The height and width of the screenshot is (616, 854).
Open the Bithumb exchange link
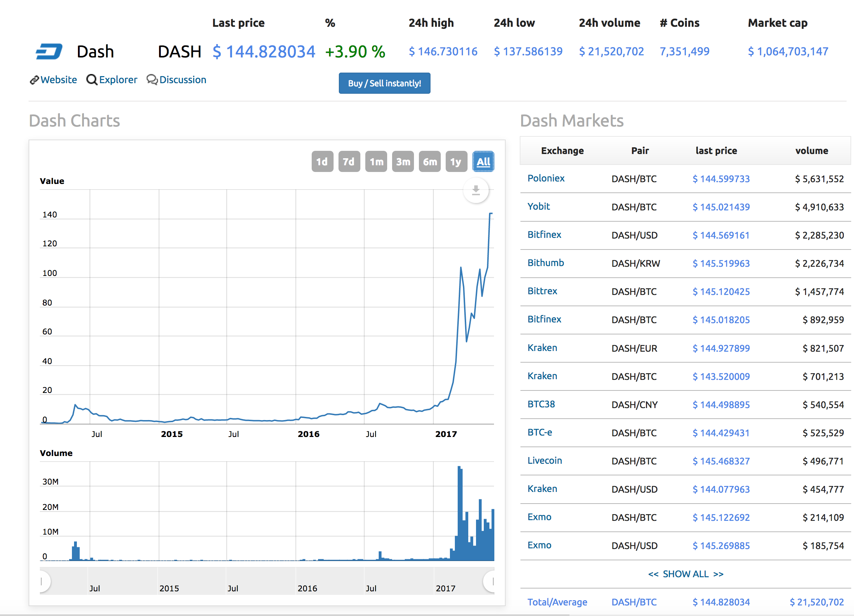pyautogui.click(x=545, y=263)
